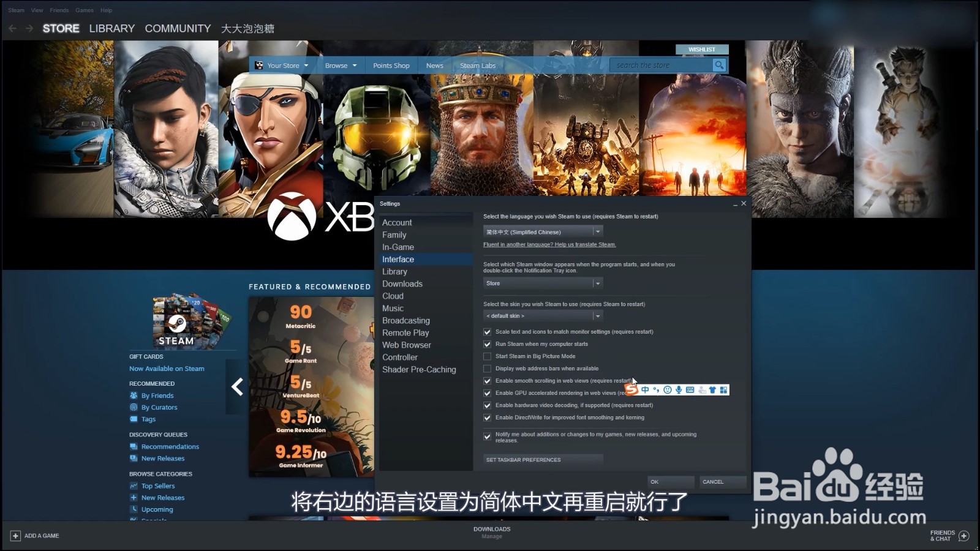This screenshot has width=980, height=551.
Task: Expand the Browse dropdown menu
Action: 355,66
